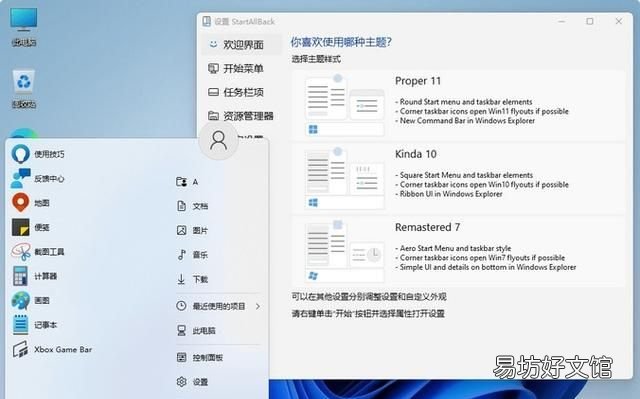
Task: Open the 下载 Downloads icon
Action: [182, 279]
